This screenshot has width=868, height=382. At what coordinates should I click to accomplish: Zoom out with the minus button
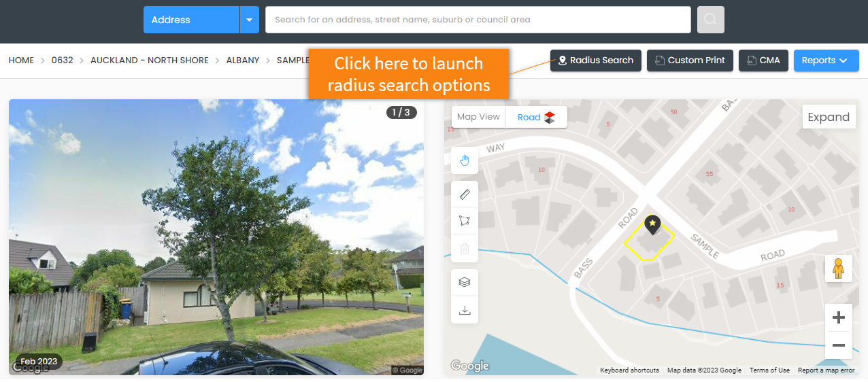click(839, 345)
